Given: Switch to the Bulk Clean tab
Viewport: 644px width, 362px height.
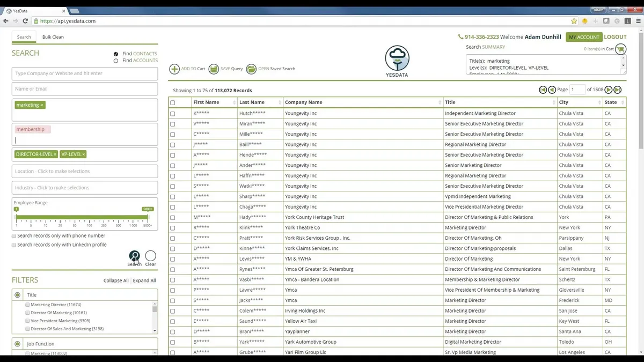Looking at the screenshot, I should (53, 37).
